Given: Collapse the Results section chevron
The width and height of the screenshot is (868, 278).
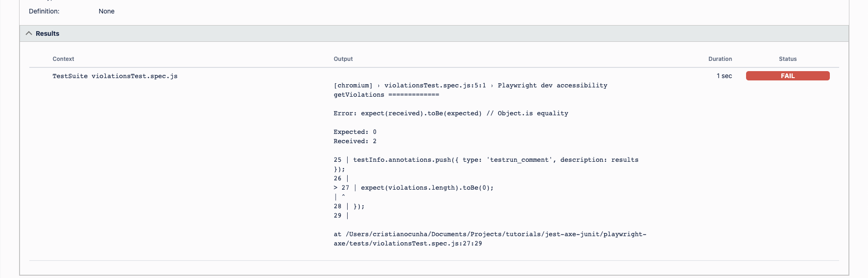Looking at the screenshot, I should [29, 33].
